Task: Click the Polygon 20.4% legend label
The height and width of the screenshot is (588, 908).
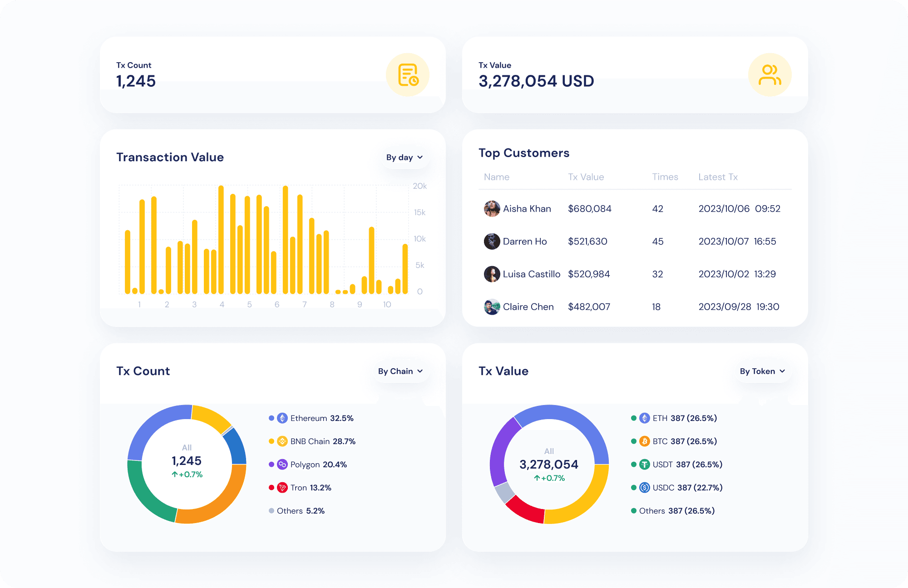Action: (x=319, y=464)
